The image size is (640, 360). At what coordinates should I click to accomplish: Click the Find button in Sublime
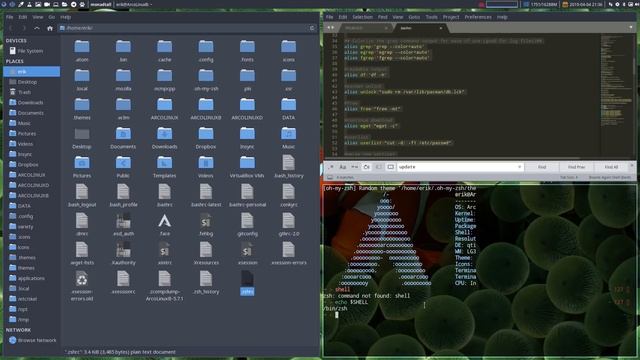coord(542,167)
